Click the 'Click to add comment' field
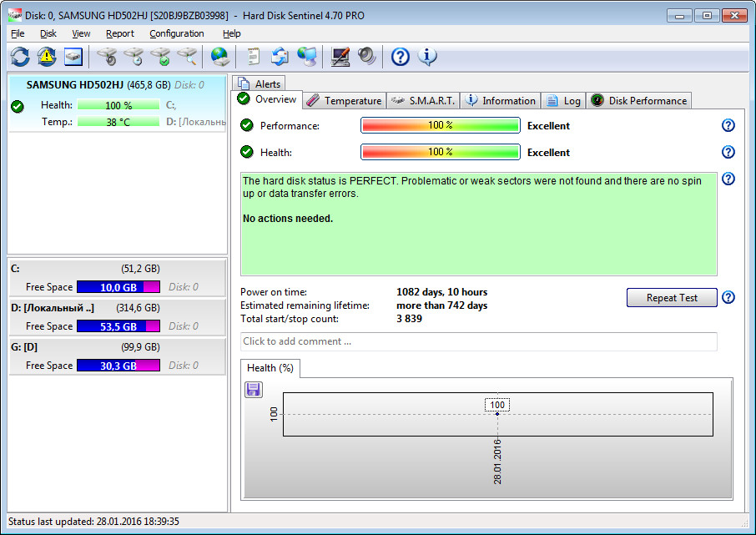The width and height of the screenshot is (756, 535). click(478, 341)
